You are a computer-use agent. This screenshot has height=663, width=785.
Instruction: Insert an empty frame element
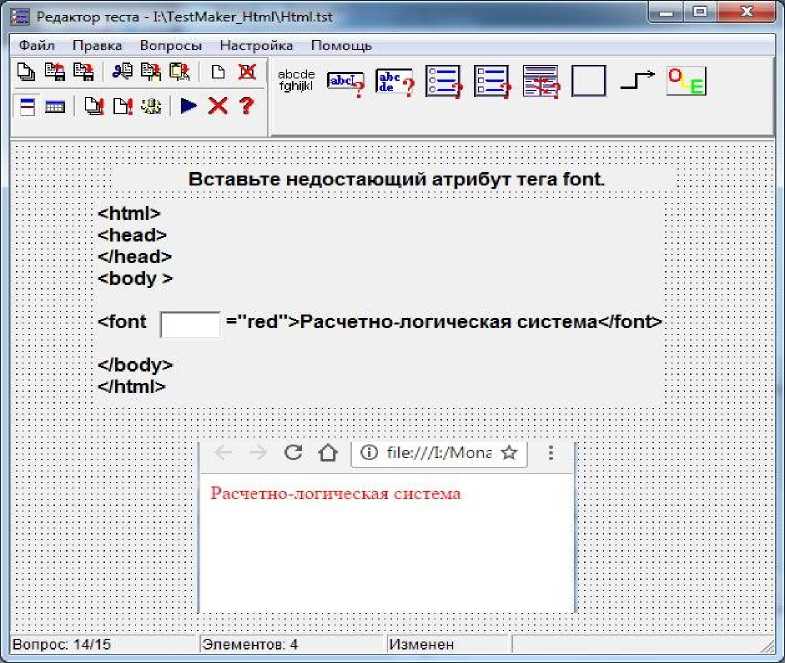click(x=588, y=81)
